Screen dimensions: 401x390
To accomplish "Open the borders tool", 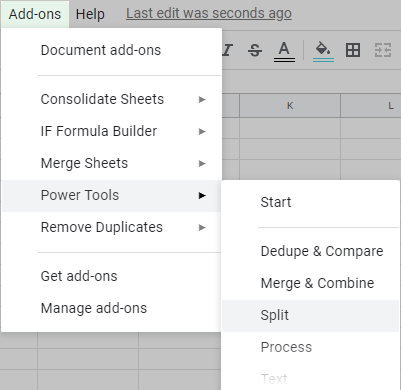I will click(353, 50).
